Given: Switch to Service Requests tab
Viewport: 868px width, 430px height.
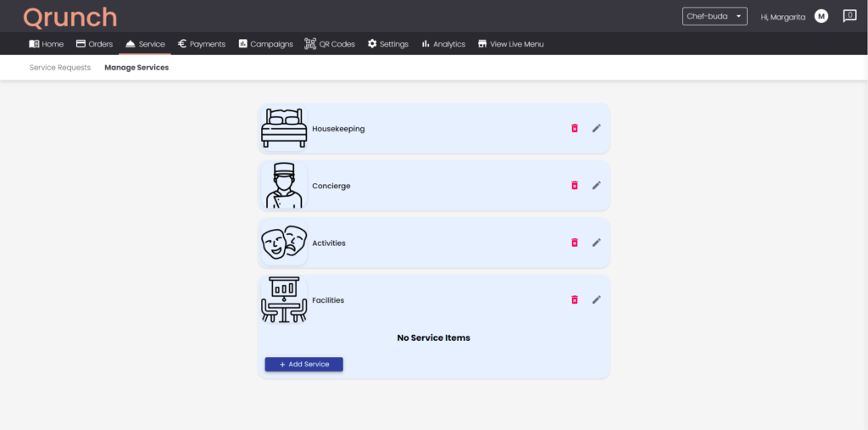Looking at the screenshot, I should click(60, 68).
